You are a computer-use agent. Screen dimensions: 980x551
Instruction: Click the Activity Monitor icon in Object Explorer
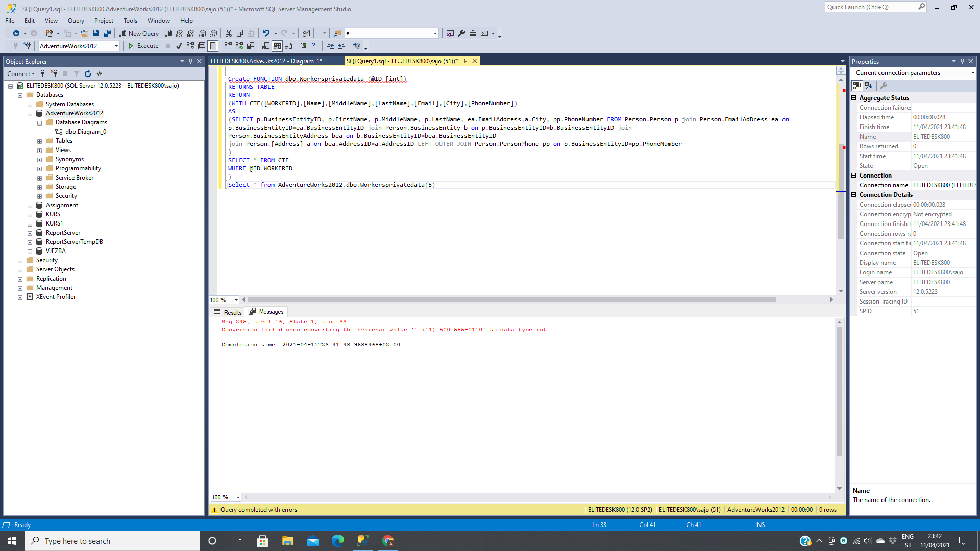(x=99, y=74)
